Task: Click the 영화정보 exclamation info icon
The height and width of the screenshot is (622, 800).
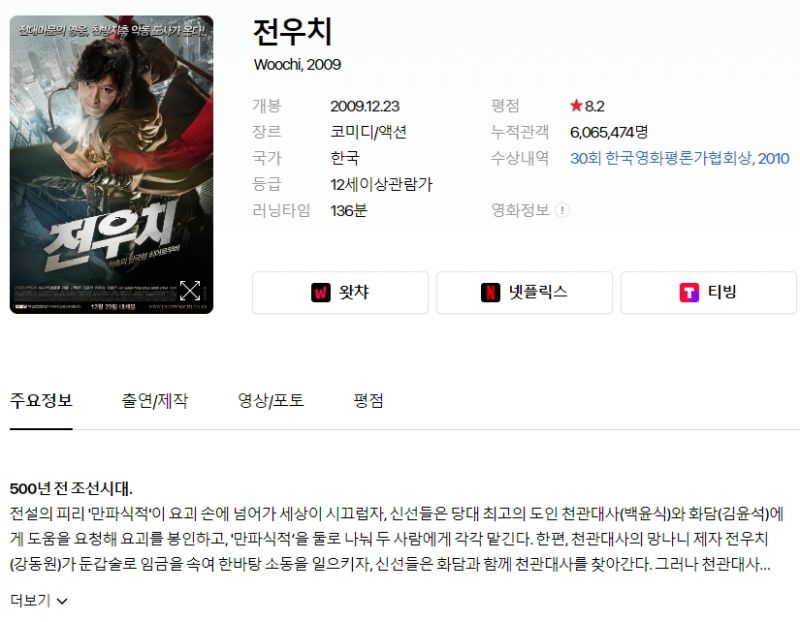Action: pos(562,210)
